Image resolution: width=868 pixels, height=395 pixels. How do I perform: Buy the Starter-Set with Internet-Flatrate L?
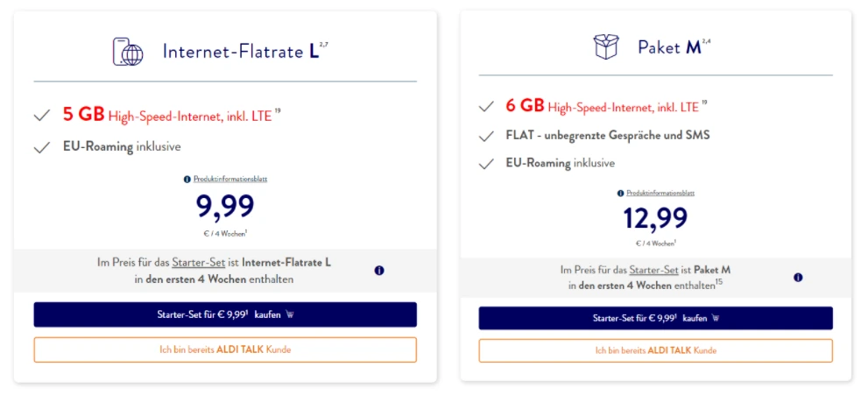[225, 314]
